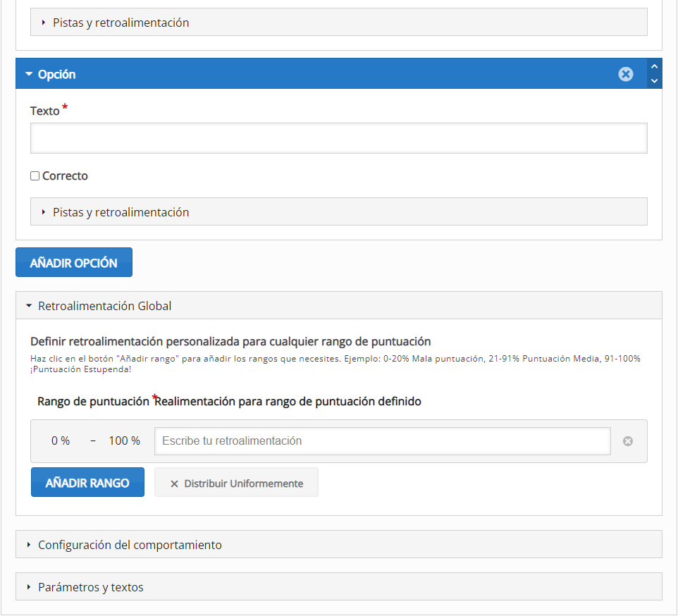Delete the 0%-100% score range
Screen dimensions: 678x616
click(628, 441)
